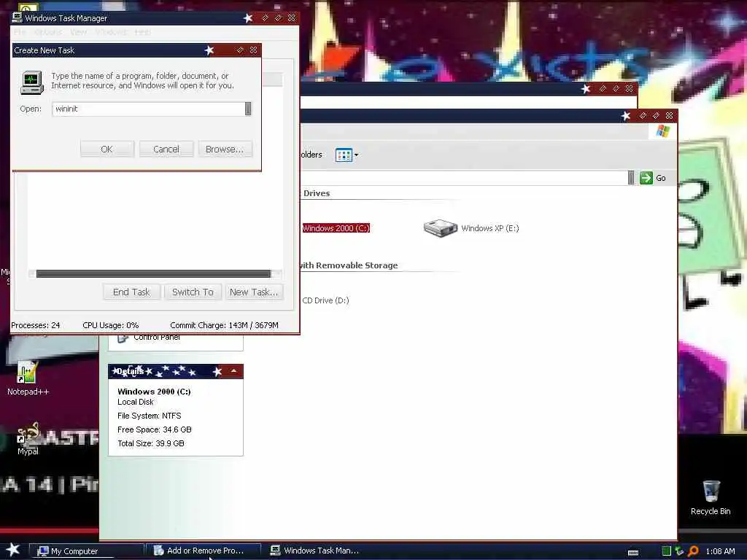Click the End Task button

131,292
